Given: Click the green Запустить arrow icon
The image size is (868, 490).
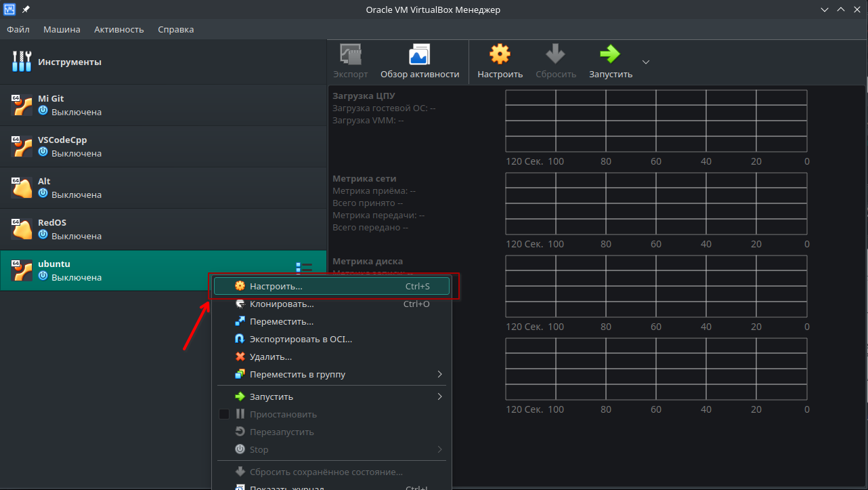Looking at the screenshot, I should coord(610,55).
